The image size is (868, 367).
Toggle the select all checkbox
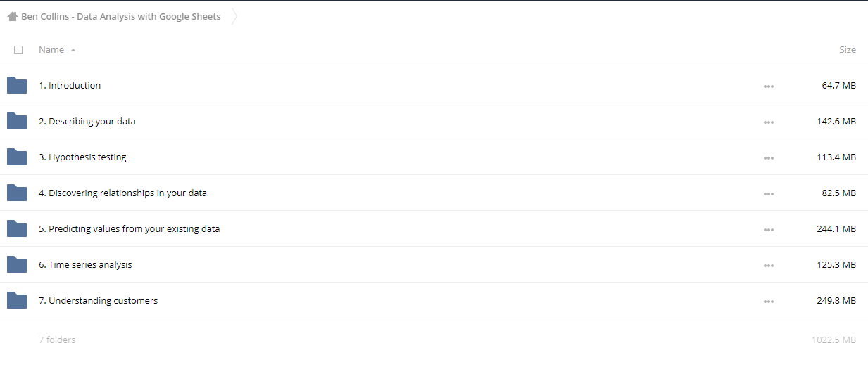click(18, 50)
